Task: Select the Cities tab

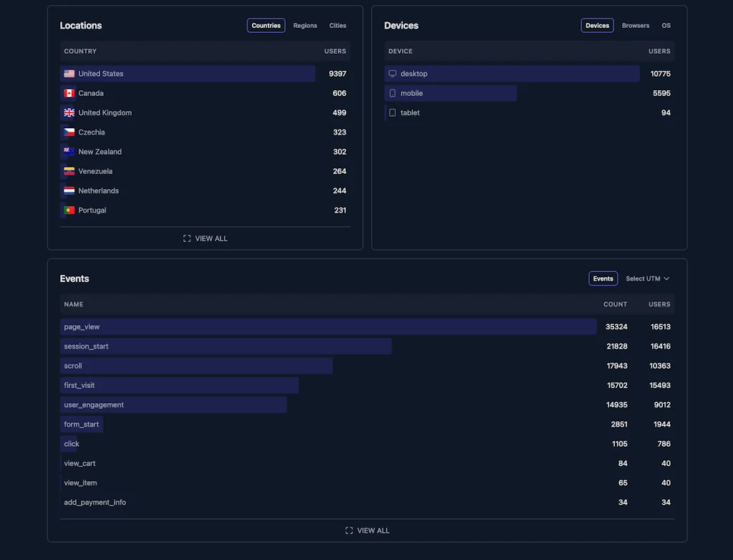Action: click(337, 25)
